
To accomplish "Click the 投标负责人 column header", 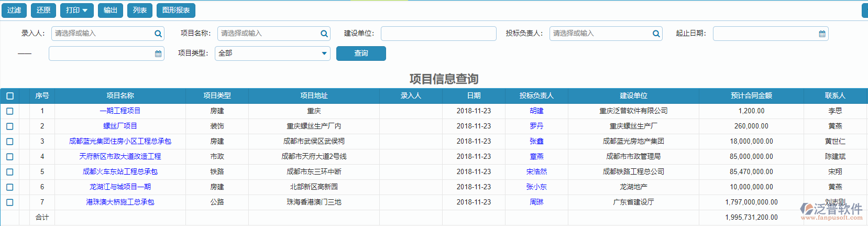I will click(536, 96).
